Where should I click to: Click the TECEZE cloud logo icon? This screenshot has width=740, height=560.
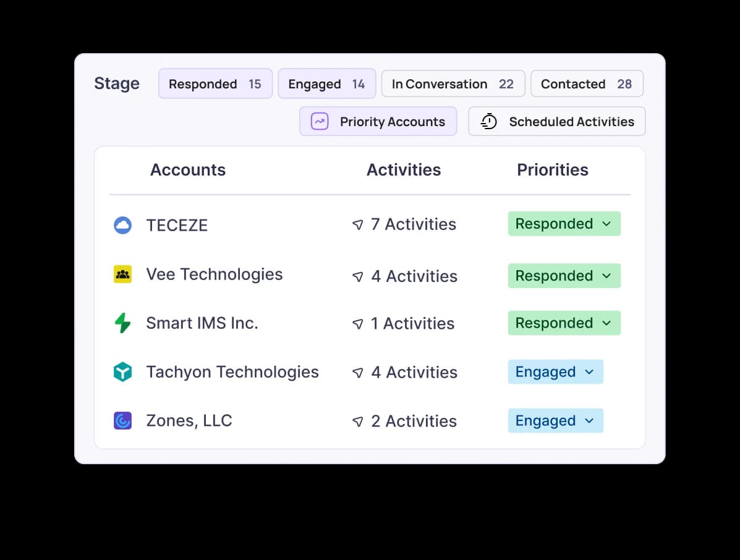[x=122, y=225]
